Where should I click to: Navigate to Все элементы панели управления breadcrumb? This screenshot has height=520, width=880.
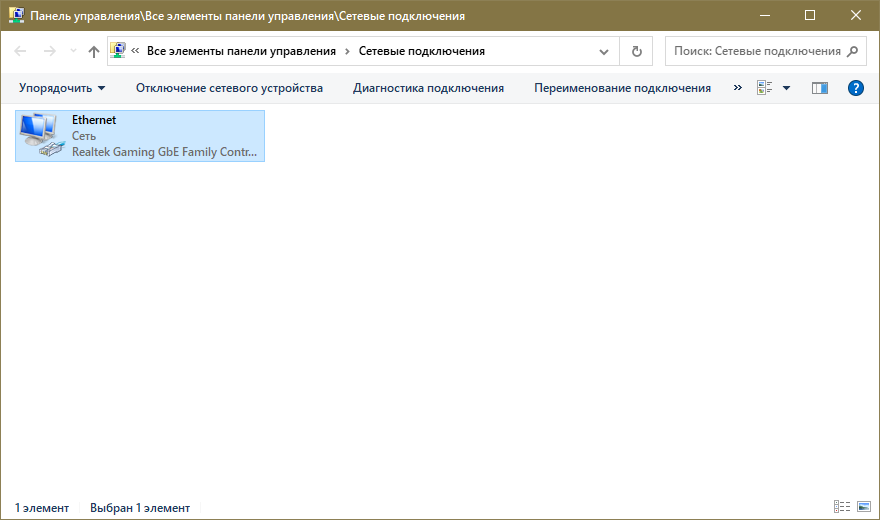pos(241,51)
